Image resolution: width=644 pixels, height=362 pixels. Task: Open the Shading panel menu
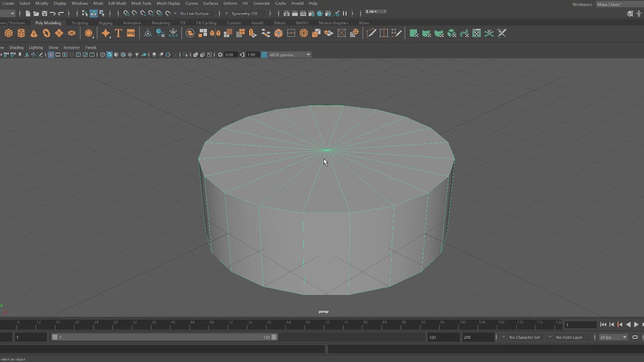(16, 48)
